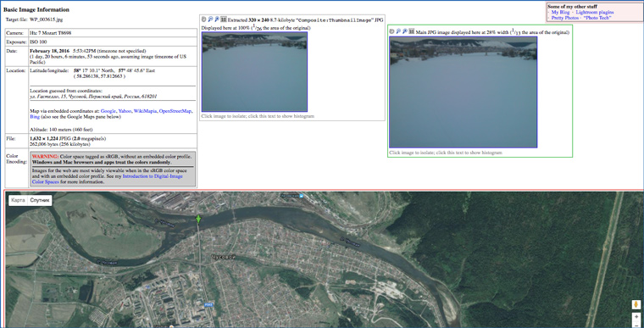644x328 pixels.
Task: Open the Bing map link
Action: point(35,117)
